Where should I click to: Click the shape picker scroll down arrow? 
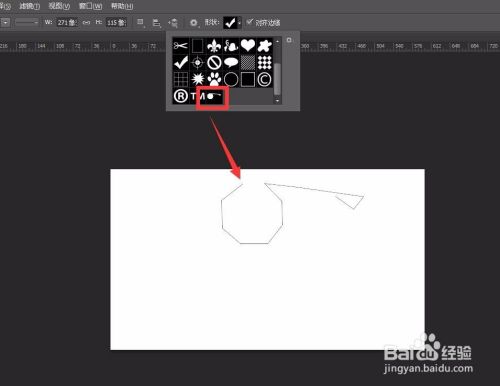tap(277, 100)
